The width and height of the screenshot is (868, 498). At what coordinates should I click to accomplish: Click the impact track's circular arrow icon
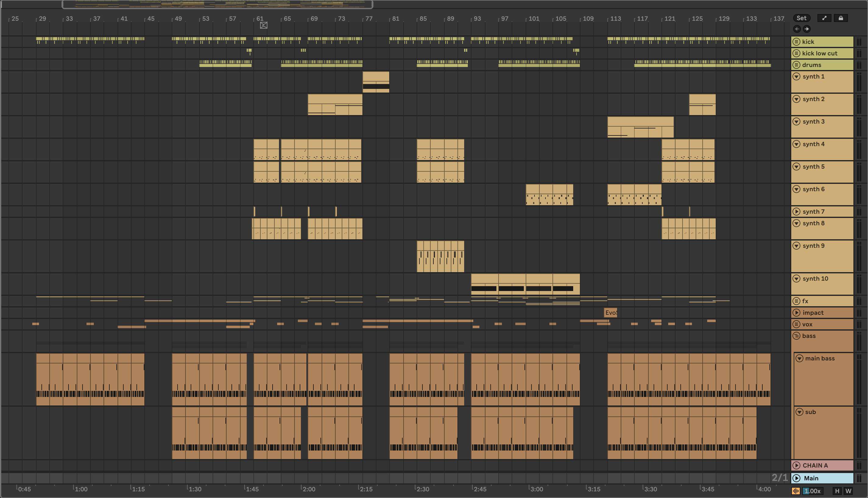pyautogui.click(x=796, y=313)
